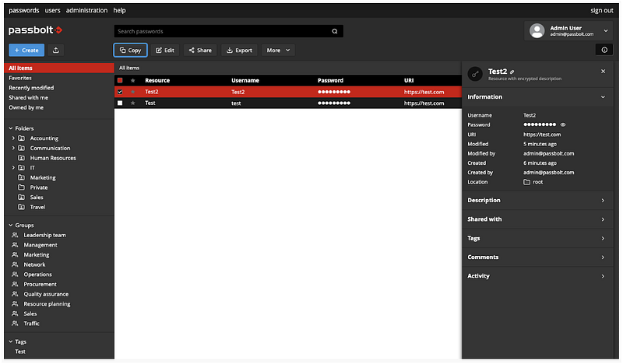Toggle the info panel icon

[604, 50]
